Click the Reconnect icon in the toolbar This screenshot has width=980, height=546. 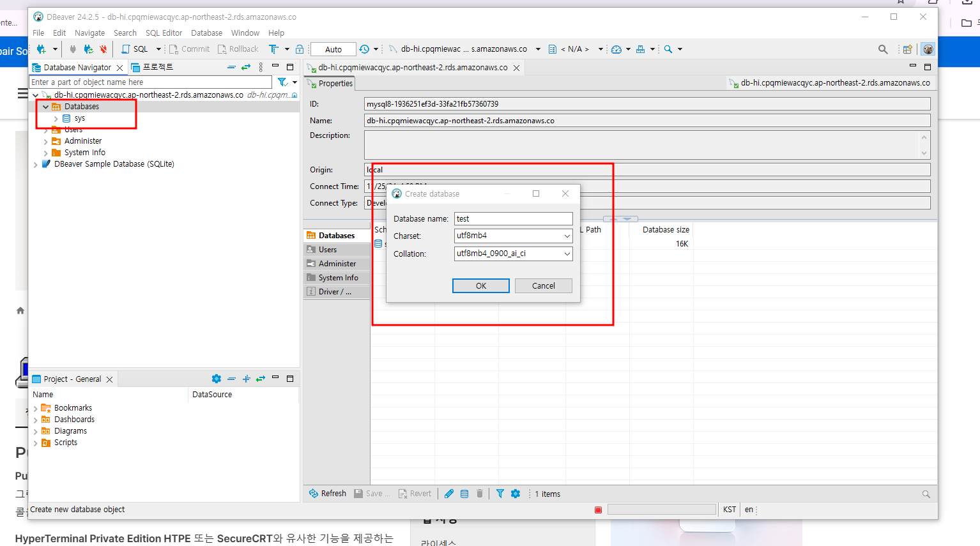(x=89, y=49)
